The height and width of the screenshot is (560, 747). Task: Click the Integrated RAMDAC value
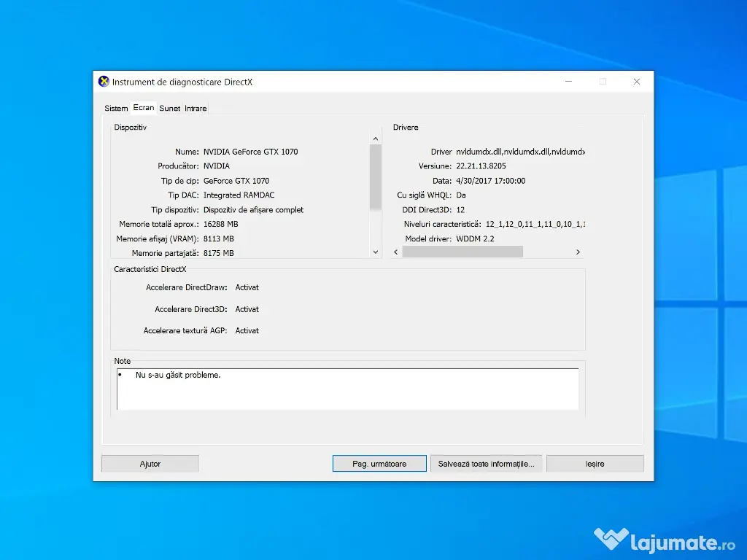tap(239, 195)
